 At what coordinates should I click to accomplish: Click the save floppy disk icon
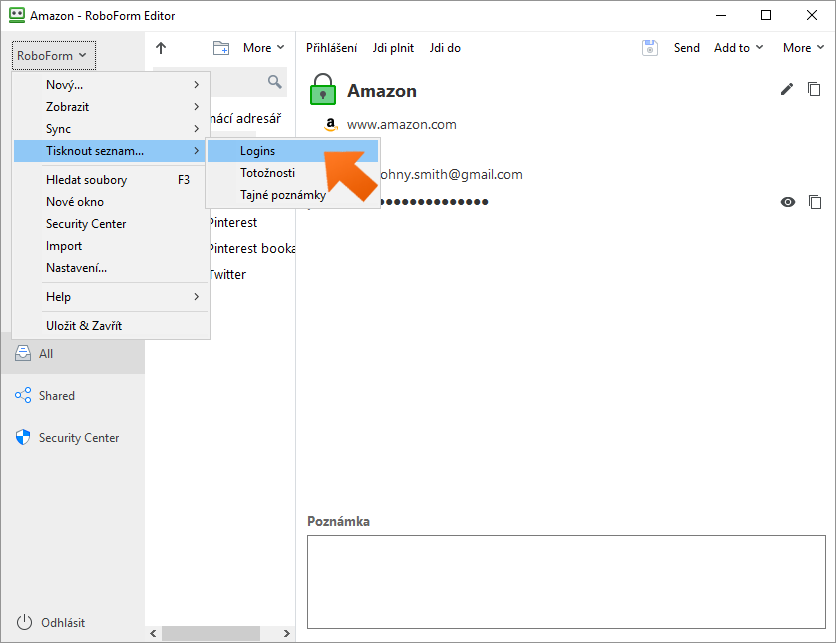tap(649, 48)
